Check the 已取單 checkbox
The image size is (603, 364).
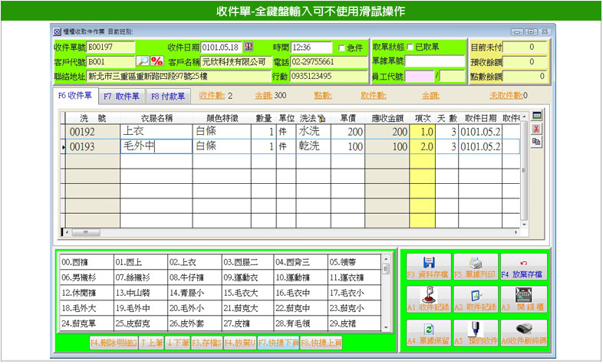(x=410, y=48)
